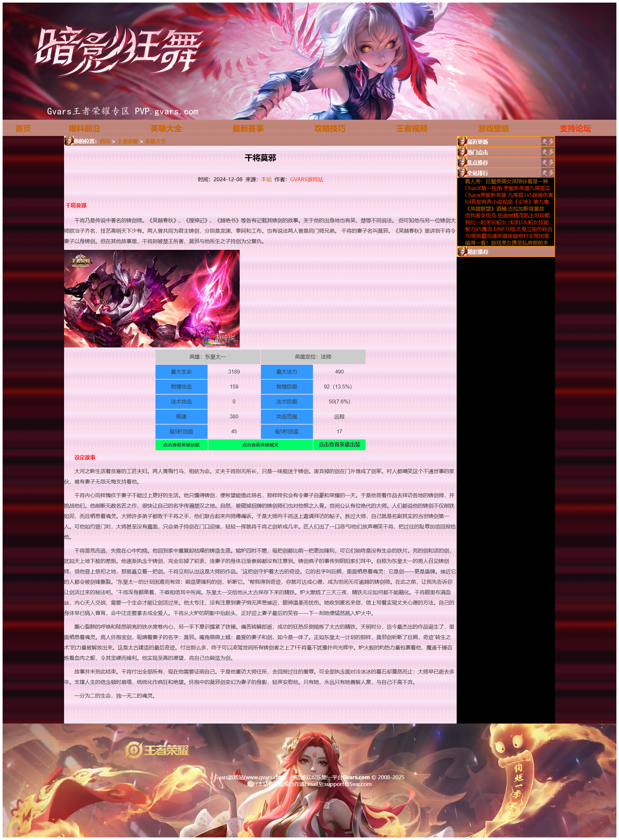619x840 pixels.
Task: Click 物理攻击 stat label cell
Action: click(x=182, y=387)
